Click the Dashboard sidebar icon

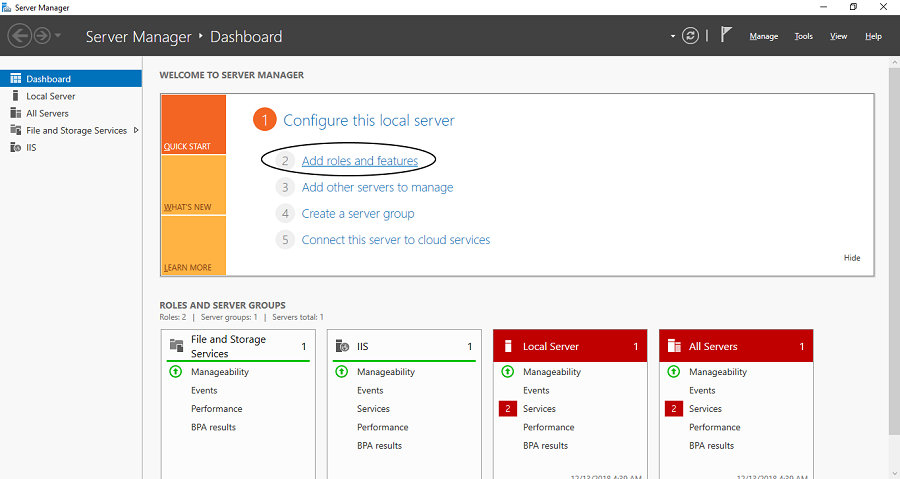[x=15, y=79]
